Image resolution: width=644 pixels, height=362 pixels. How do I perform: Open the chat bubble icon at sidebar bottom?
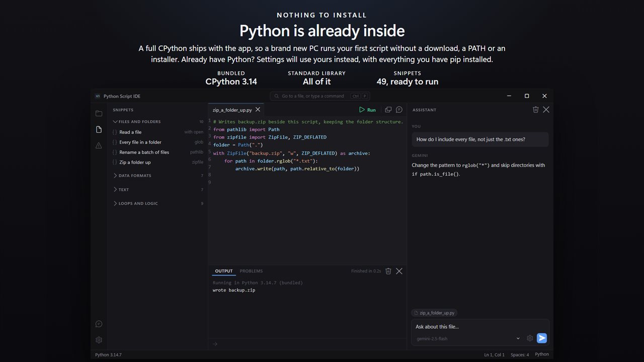(x=99, y=324)
